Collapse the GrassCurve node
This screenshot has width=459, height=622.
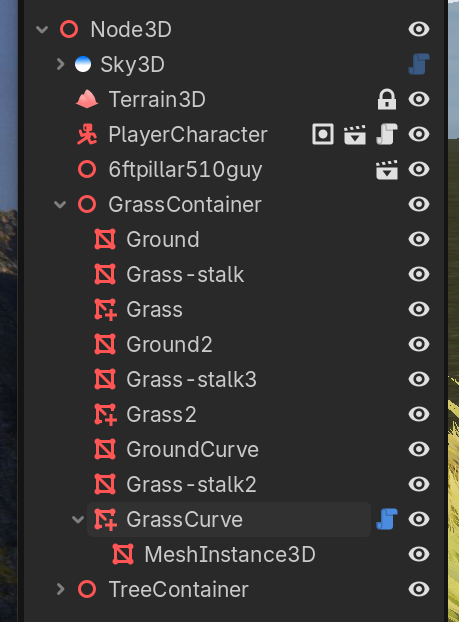coord(78,519)
